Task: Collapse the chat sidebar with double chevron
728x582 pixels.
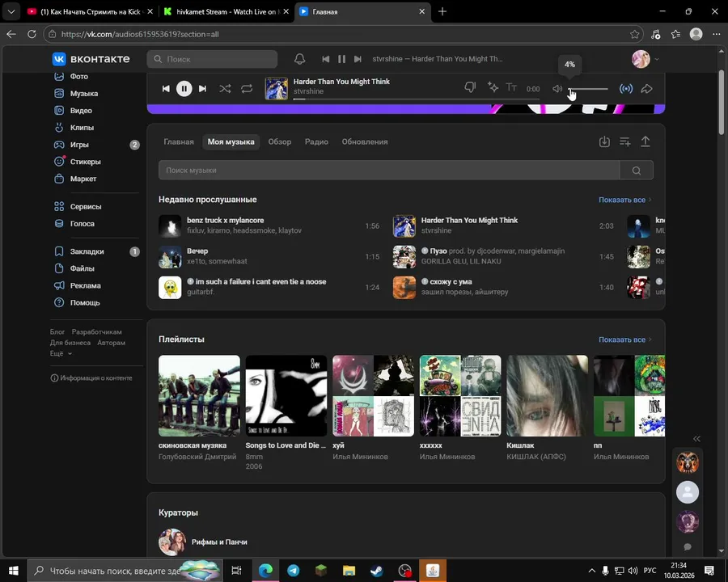Action: click(x=696, y=439)
